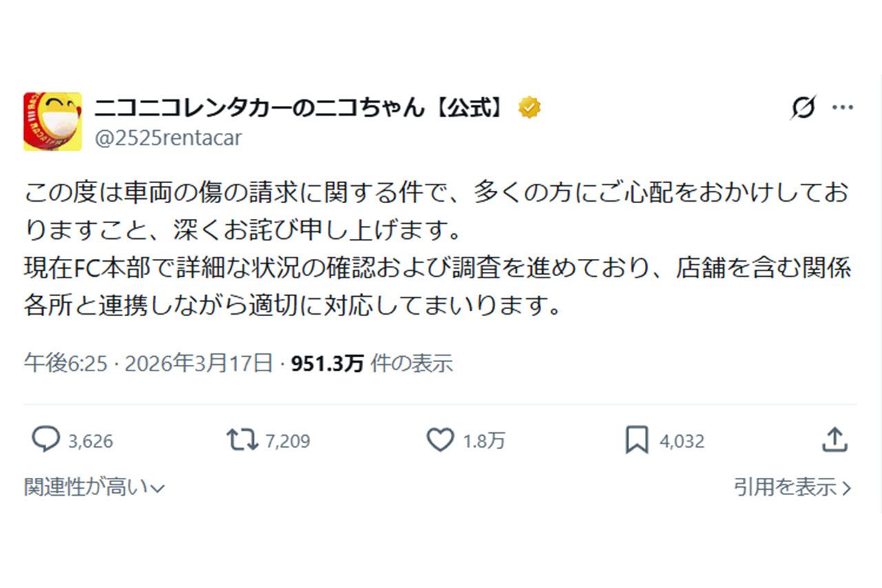Open the post timestamp 午後6:25
Image resolution: width=882 pixels, height=588 pixels.
(x=65, y=363)
